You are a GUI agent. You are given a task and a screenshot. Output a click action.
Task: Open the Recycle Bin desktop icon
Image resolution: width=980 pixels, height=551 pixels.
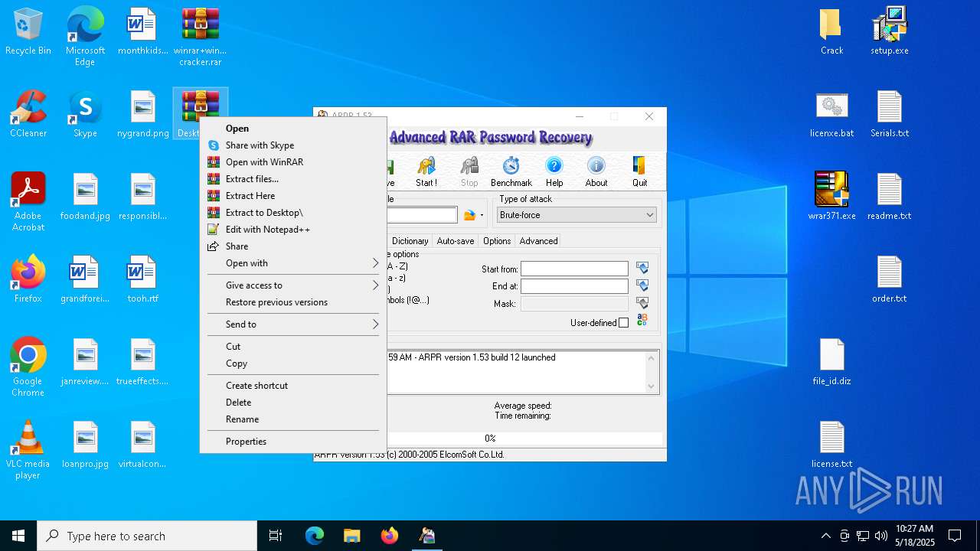[x=28, y=32]
